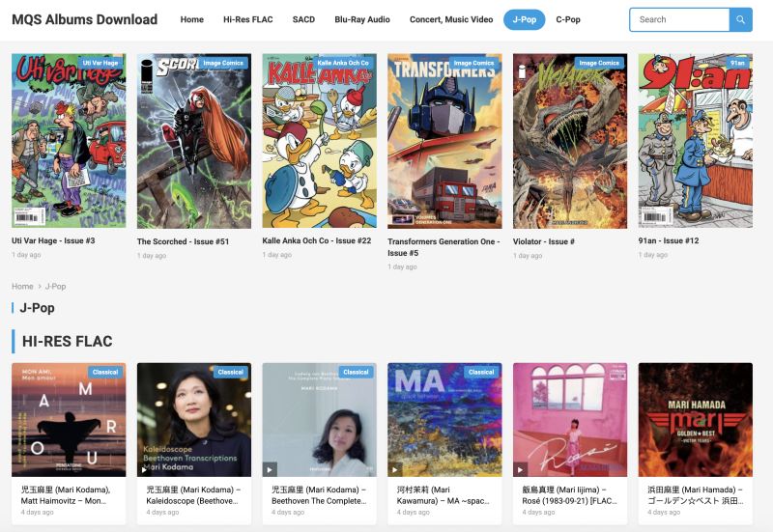The height and width of the screenshot is (532, 773).
Task: Click play icon on MA Kawamura album cover
Action: pyautogui.click(x=395, y=469)
